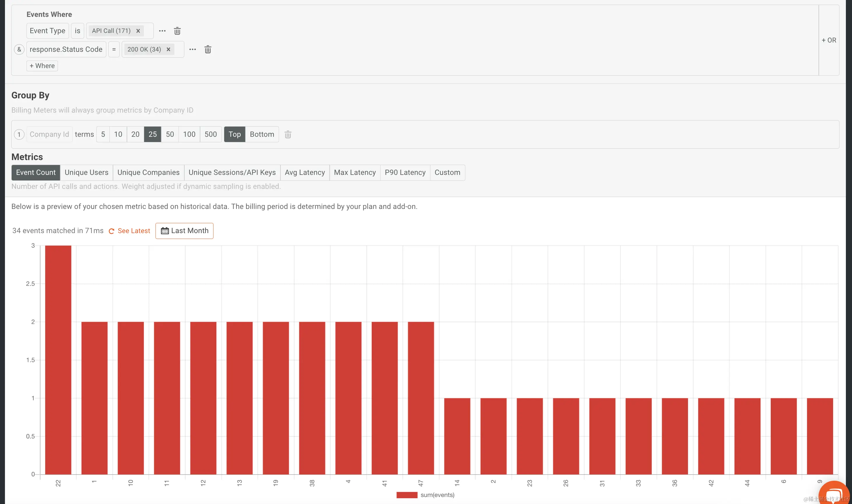Screen dimensions: 852x504
Task: Remove the 200 OK (34) tag
Action: tap(168, 49)
